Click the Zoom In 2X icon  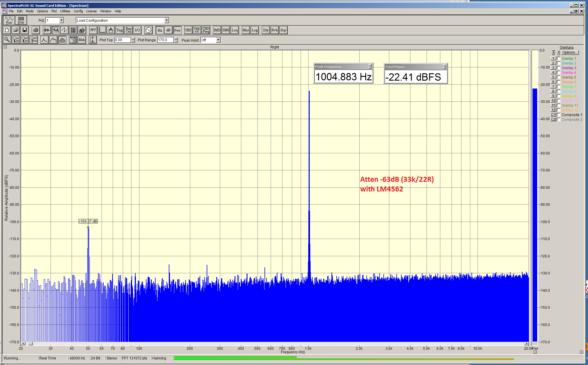click(16, 40)
